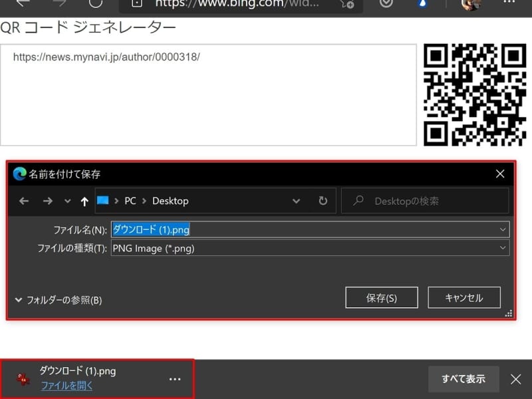The height and width of the screenshot is (399, 532).
Task: Close the downloads bar
Action: [516, 379]
